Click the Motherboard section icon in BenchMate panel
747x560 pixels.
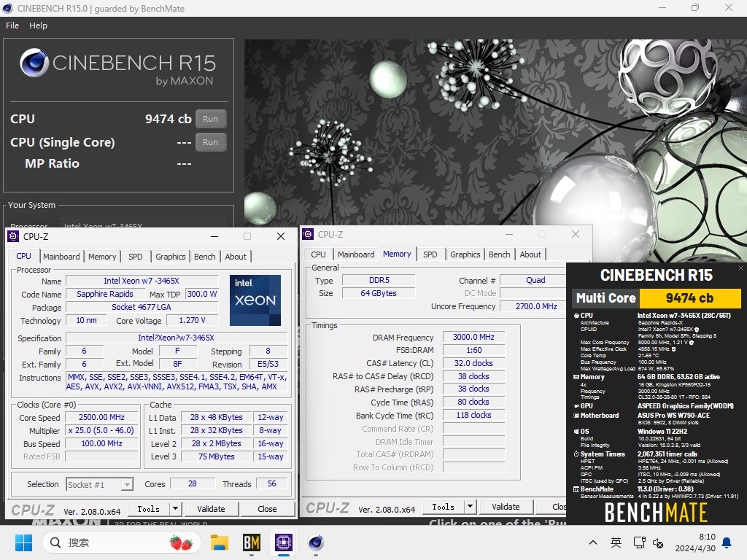tap(576, 416)
